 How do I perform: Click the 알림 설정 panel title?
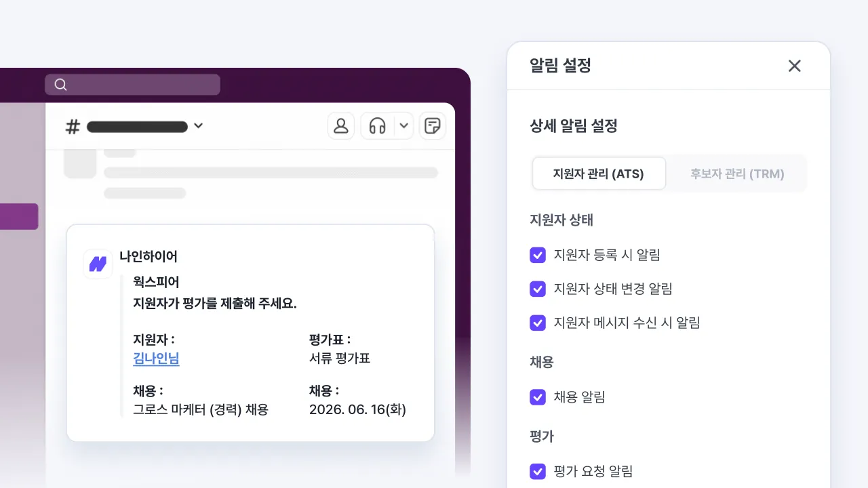pyautogui.click(x=560, y=66)
